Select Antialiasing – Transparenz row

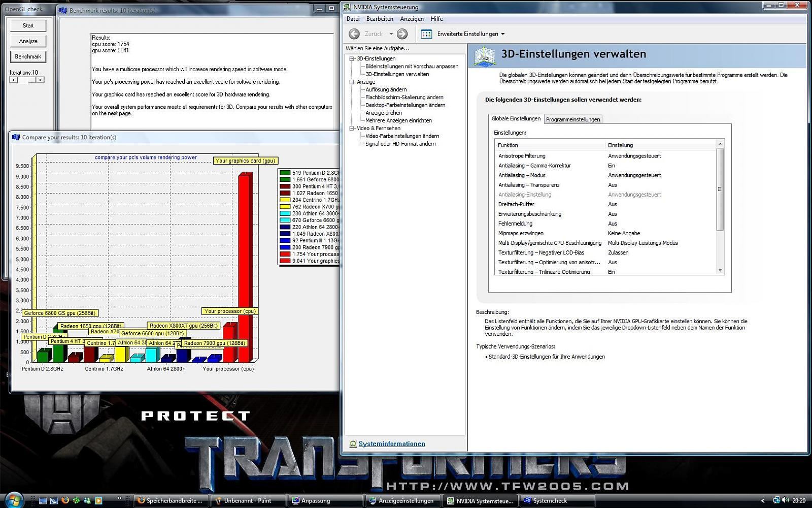(605, 185)
